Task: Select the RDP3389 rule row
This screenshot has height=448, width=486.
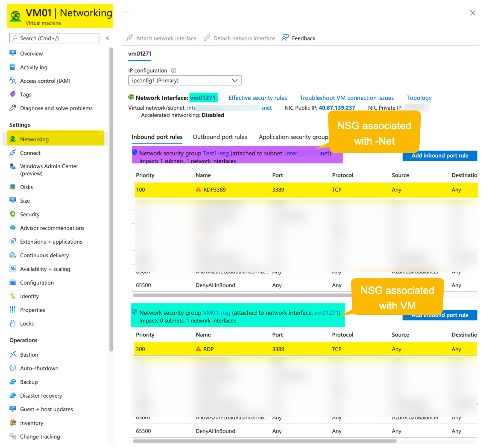Action: coord(306,189)
